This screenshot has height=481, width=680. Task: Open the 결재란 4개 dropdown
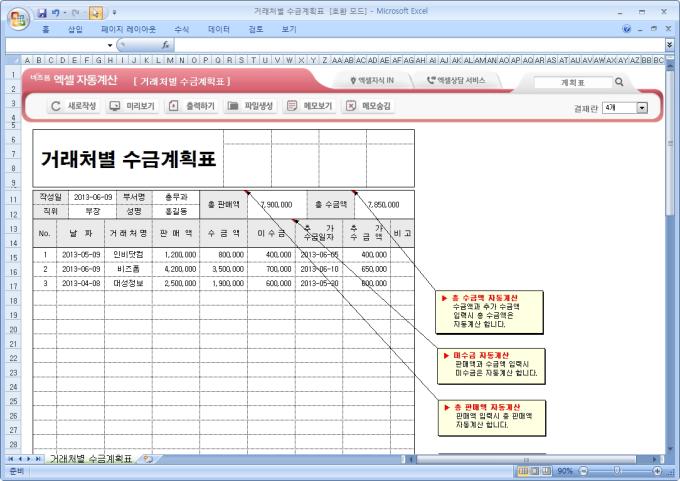pos(642,107)
